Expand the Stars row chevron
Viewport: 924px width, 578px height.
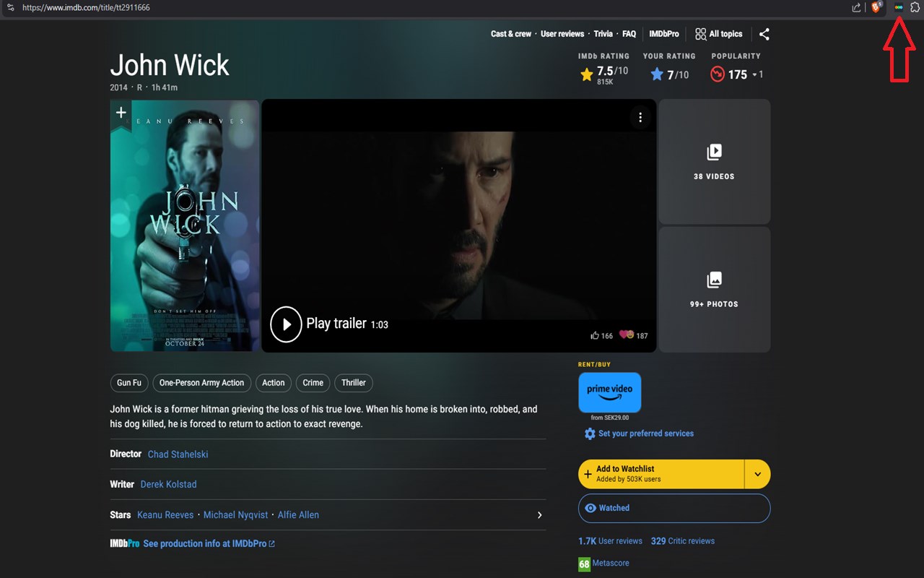pos(539,515)
